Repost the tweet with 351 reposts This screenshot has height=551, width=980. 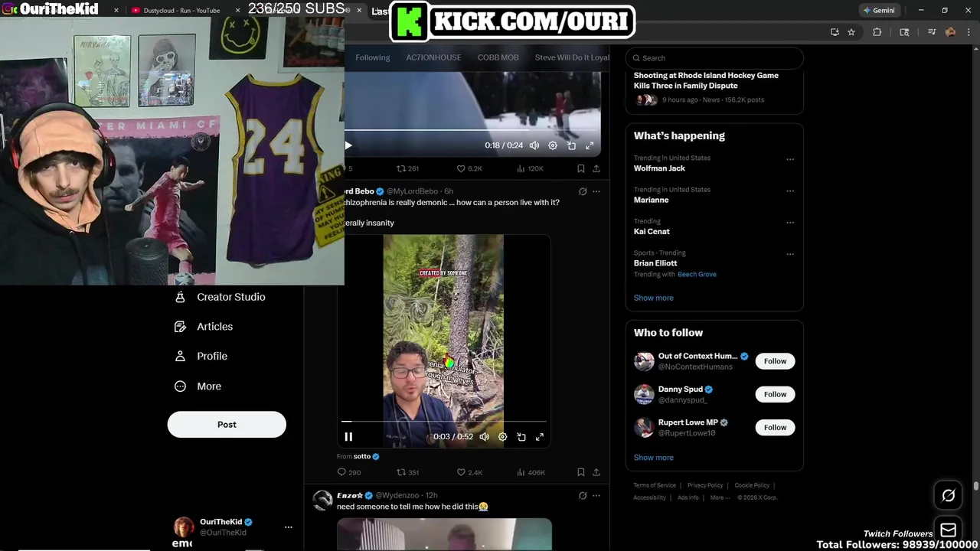pyautogui.click(x=407, y=472)
